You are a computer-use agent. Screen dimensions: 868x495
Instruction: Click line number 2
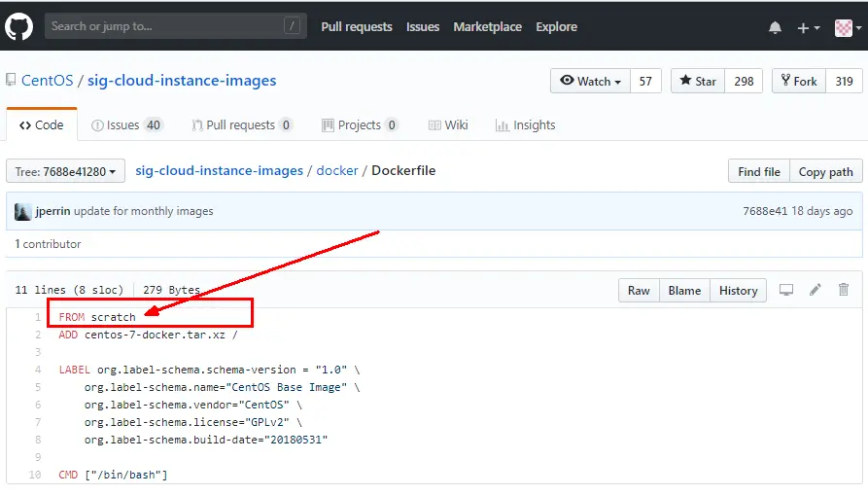pyautogui.click(x=38, y=335)
